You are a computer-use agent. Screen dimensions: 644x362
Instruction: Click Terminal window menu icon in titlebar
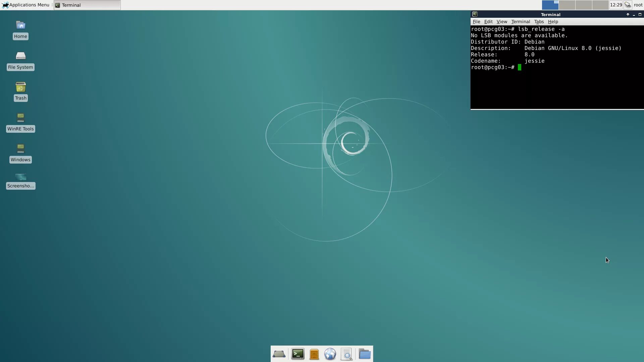pos(475,14)
